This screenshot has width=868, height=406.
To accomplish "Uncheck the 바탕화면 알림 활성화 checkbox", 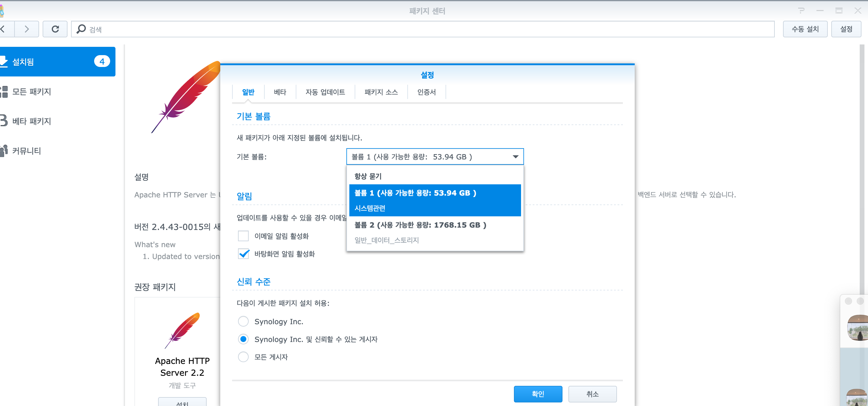I will pos(243,254).
